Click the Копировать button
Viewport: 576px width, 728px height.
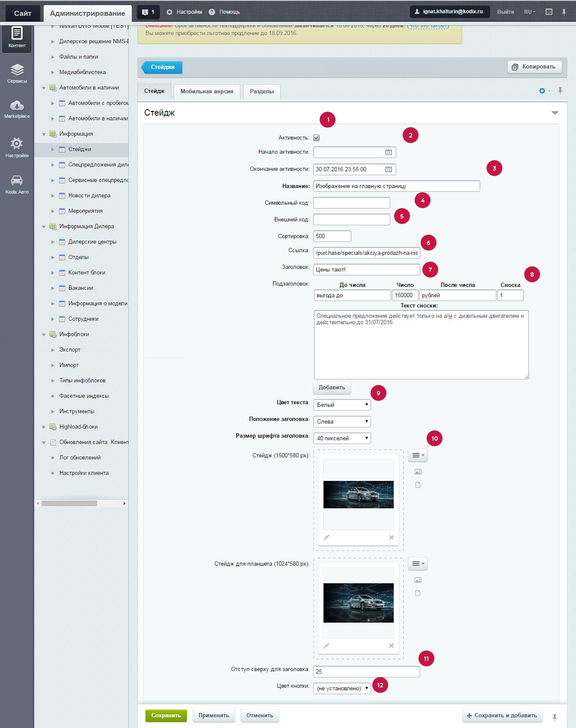[534, 67]
